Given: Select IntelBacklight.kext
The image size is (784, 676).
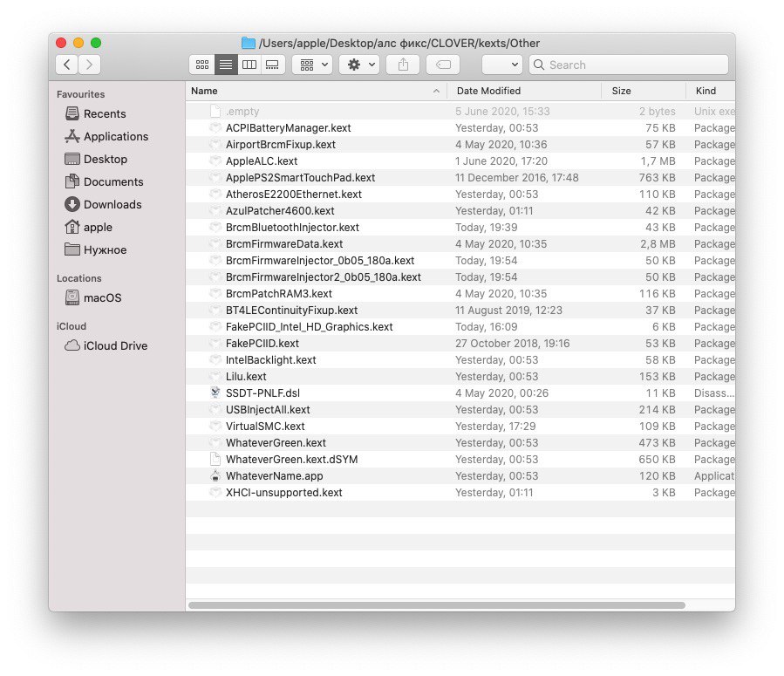Looking at the screenshot, I should pos(460,359).
